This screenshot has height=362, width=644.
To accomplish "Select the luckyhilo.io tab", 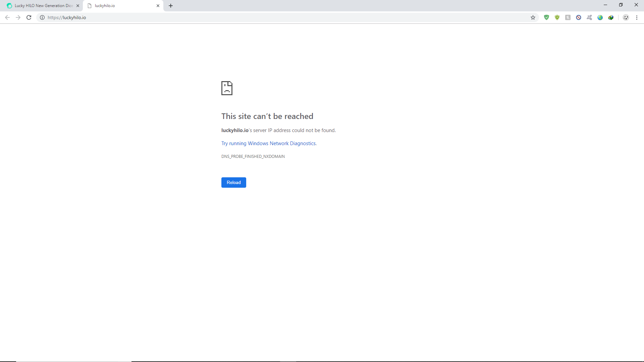I will pyautogui.click(x=121, y=6).
